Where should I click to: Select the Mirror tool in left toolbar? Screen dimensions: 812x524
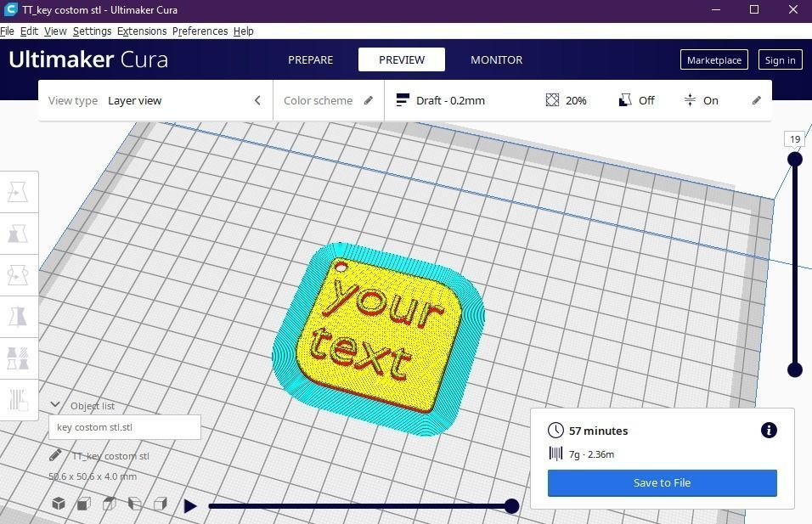(18, 317)
